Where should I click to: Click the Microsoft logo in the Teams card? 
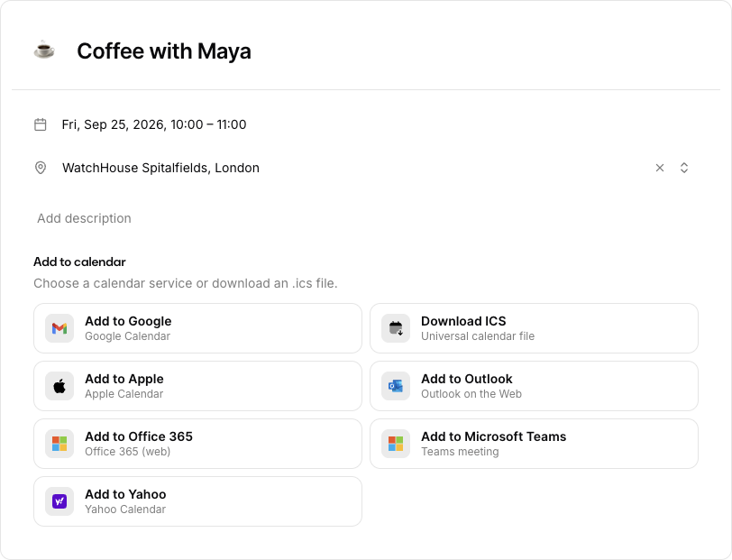tap(396, 444)
